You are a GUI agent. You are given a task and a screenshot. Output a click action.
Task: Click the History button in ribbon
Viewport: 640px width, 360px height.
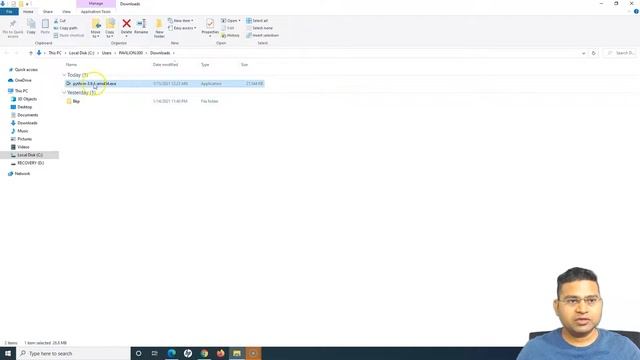(x=231, y=36)
